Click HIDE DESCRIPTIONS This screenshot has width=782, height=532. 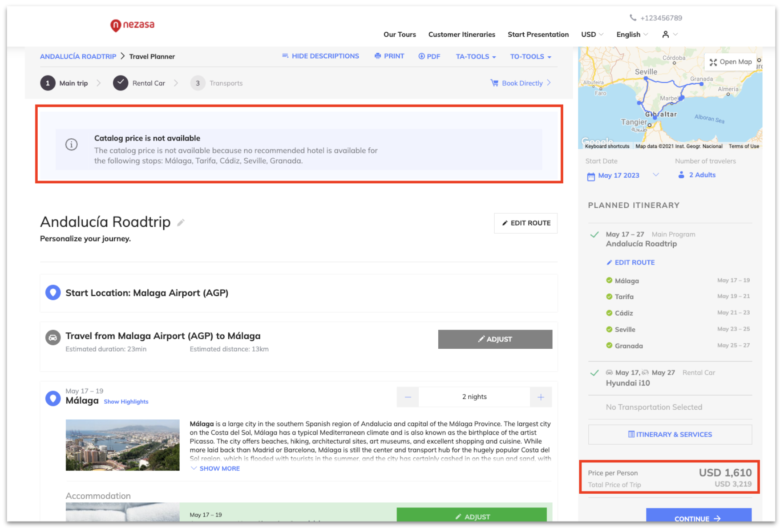(321, 56)
